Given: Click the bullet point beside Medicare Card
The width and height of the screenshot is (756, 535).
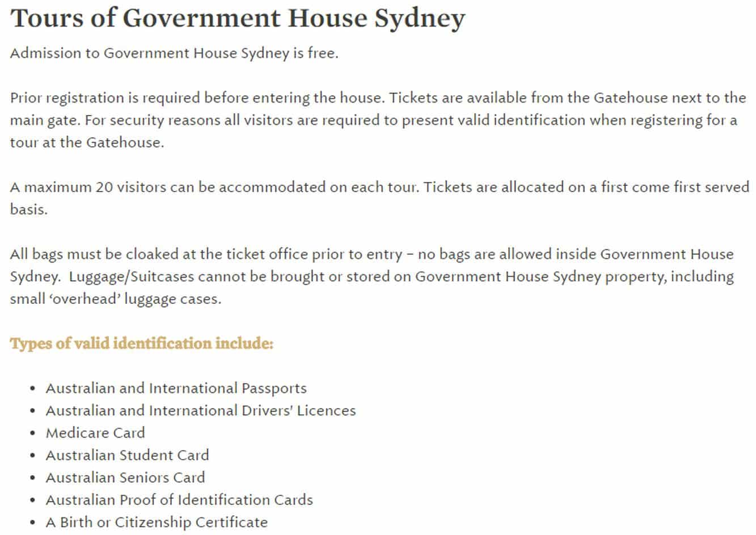Looking at the screenshot, I should coord(33,434).
